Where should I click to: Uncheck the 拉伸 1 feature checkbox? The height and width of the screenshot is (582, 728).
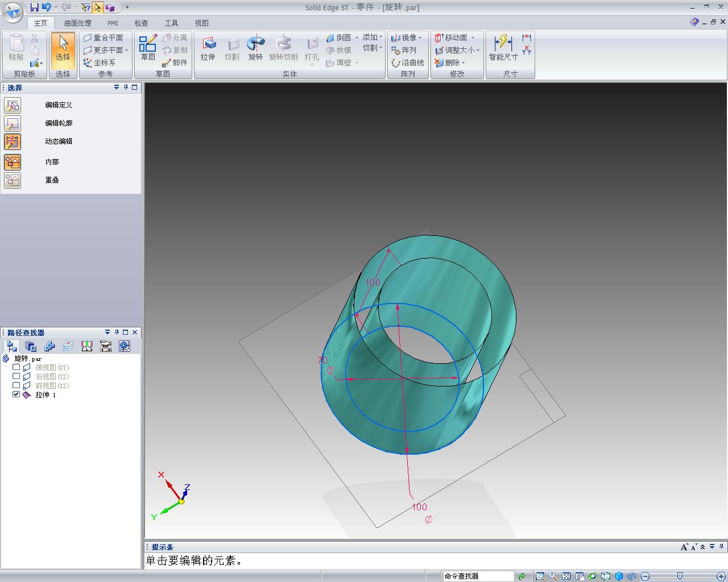(x=16, y=394)
